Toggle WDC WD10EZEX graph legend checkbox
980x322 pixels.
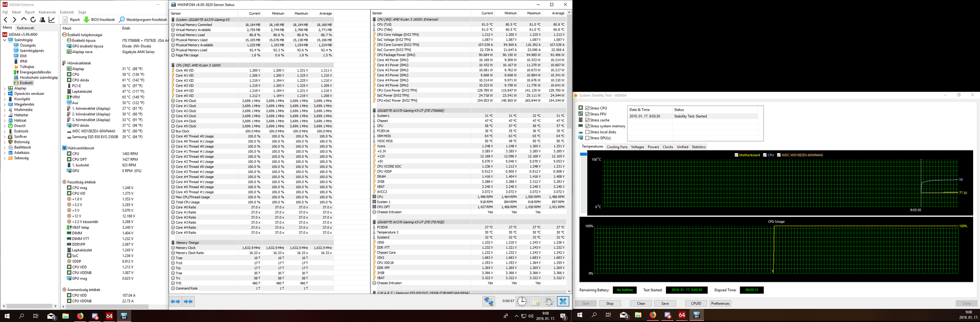click(779, 155)
